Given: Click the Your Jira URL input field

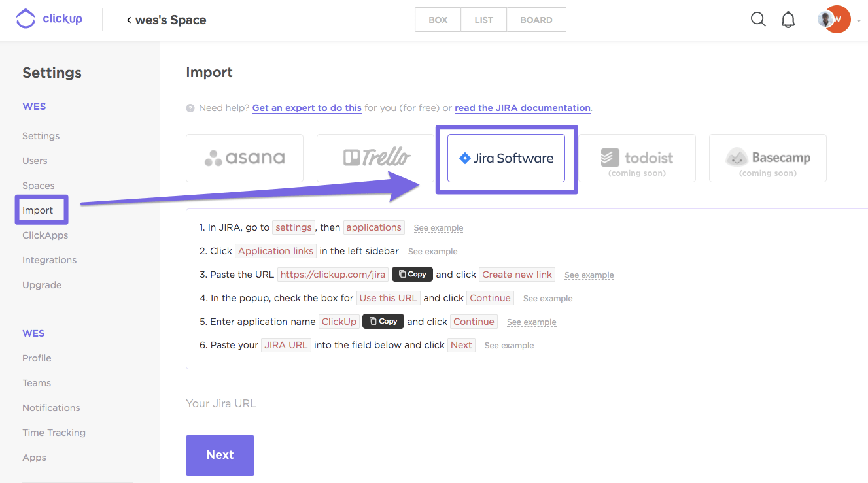Looking at the screenshot, I should [x=317, y=404].
